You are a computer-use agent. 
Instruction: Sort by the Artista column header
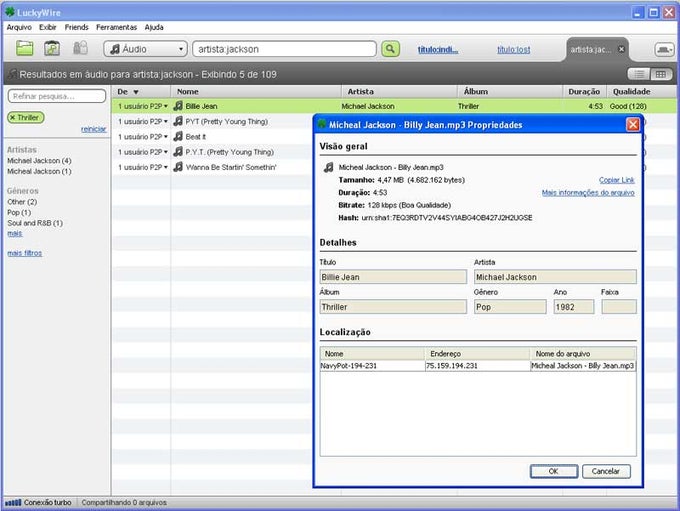click(x=399, y=92)
